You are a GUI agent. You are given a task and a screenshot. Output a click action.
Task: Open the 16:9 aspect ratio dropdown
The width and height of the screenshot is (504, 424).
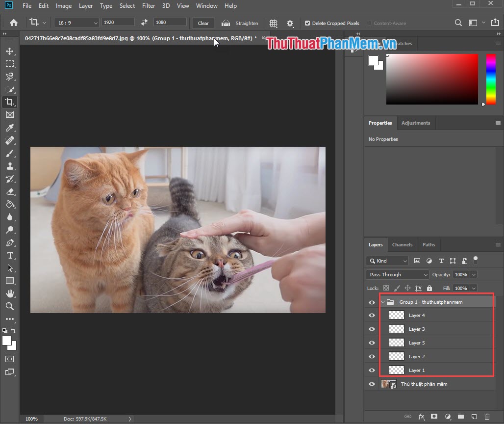click(76, 23)
